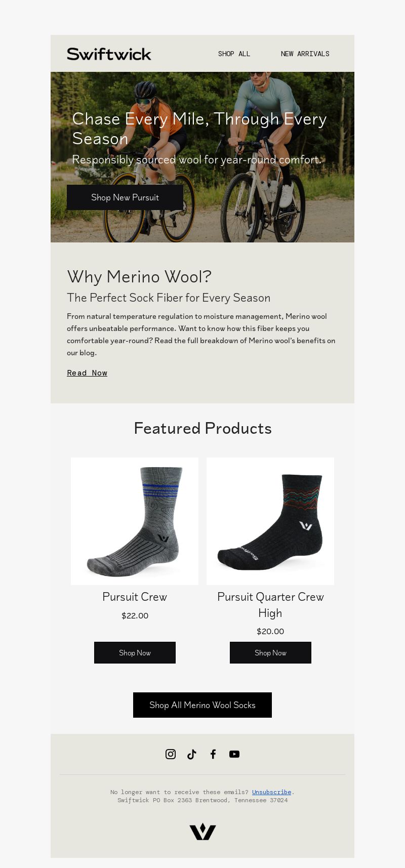The image size is (405, 868).
Task: Open the Instagram icon in footer
Action: (171, 754)
